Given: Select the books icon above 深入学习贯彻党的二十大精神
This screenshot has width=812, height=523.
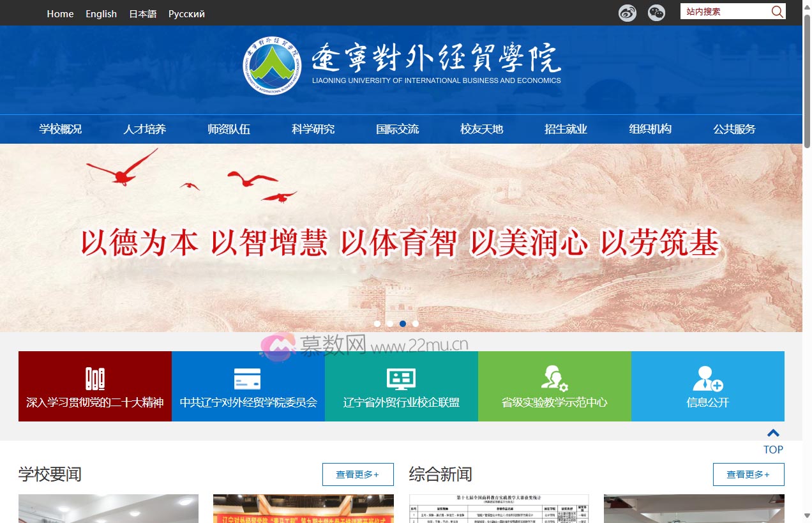Looking at the screenshot, I should (94, 377).
